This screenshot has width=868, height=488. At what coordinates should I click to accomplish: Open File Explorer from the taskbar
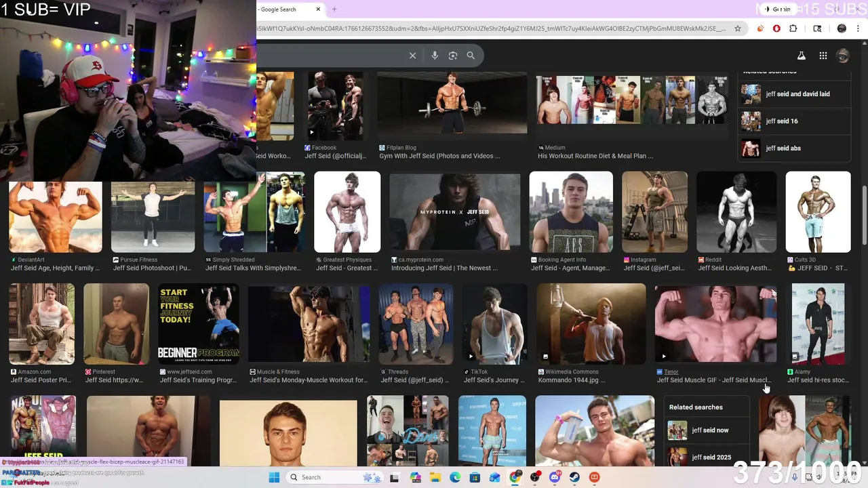click(x=435, y=477)
